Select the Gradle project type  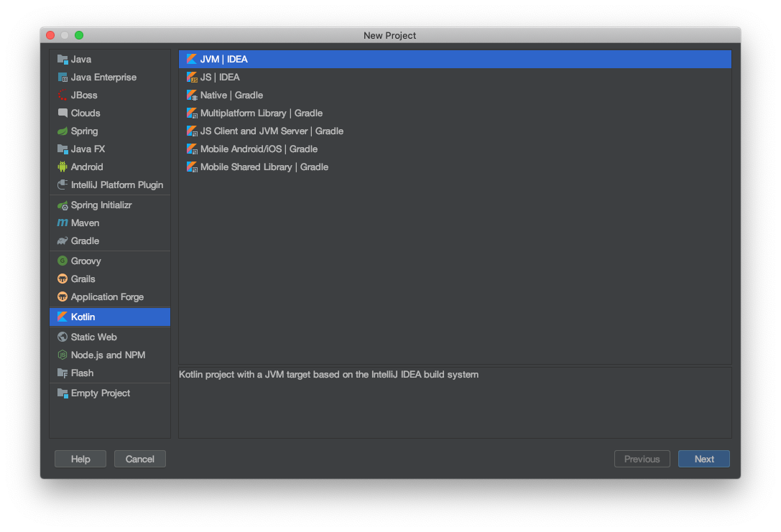pos(110,241)
